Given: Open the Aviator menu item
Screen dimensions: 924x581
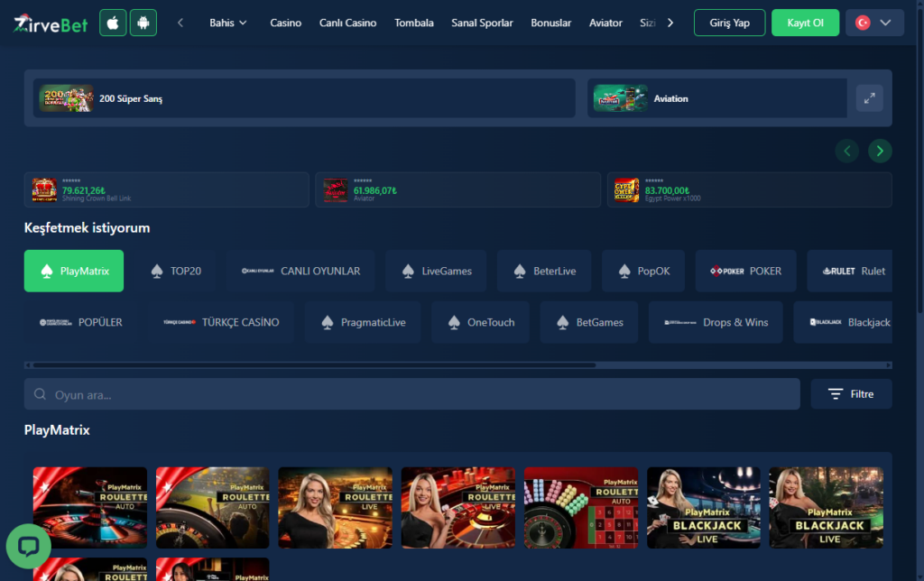Looking at the screenshot, I should (605, 23).
